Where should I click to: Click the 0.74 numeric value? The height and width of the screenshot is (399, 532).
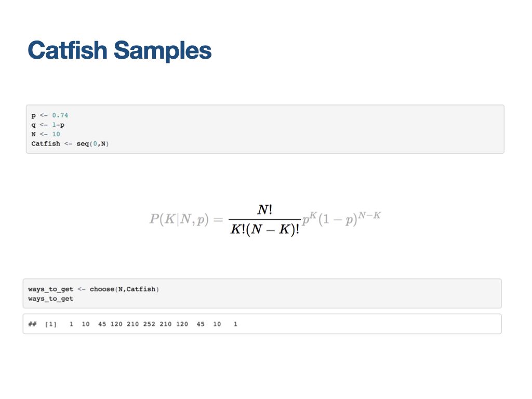coord(60,115)
